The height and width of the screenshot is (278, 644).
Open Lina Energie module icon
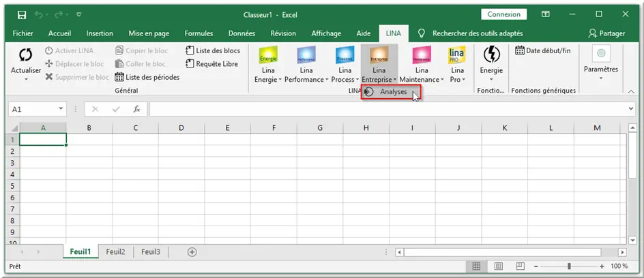click(x=268, y=55)
